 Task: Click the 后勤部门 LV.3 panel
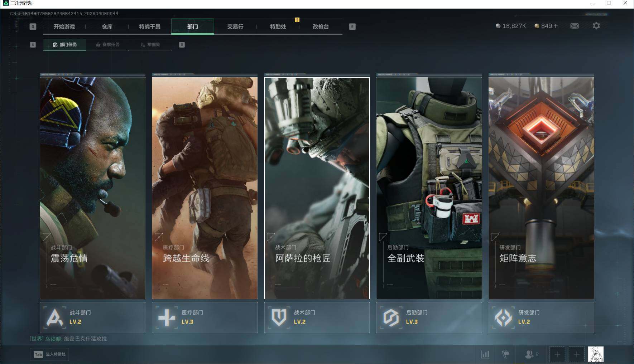pyautogui.click(x=429, y=317)
